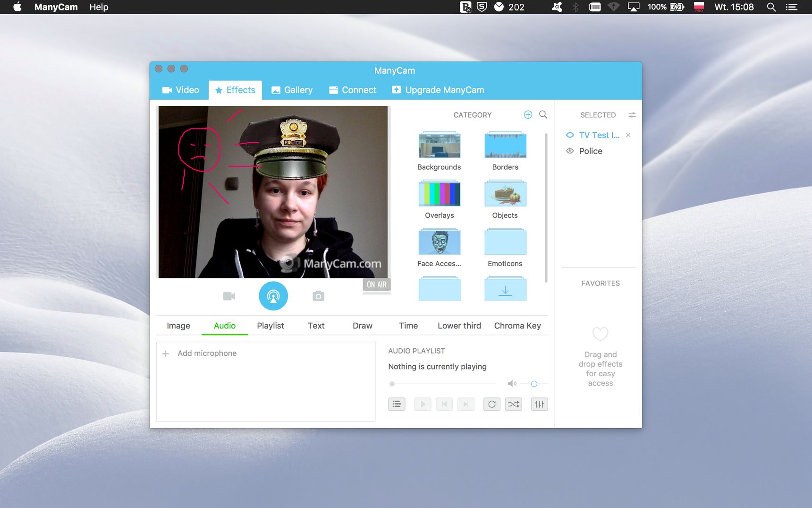Play the audio playlist
Image resolution: width=812 pixels, height=508 pixels.
pos(423,404)
